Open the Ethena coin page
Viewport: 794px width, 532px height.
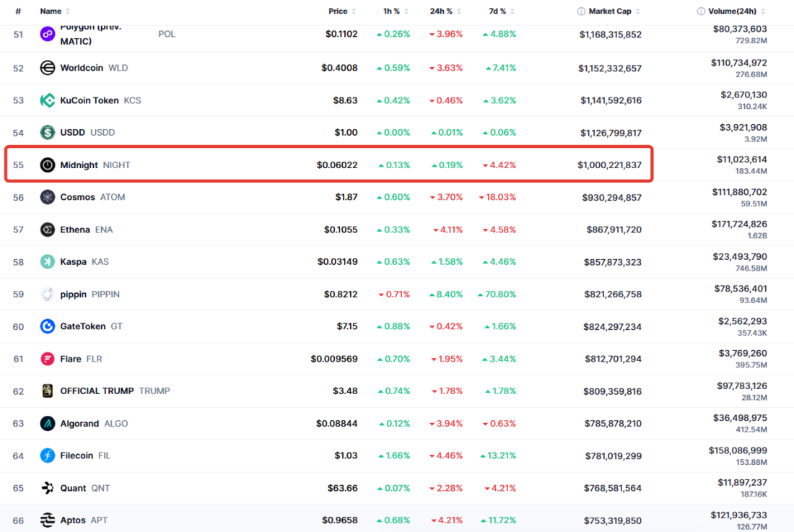(x=75, y=230)
